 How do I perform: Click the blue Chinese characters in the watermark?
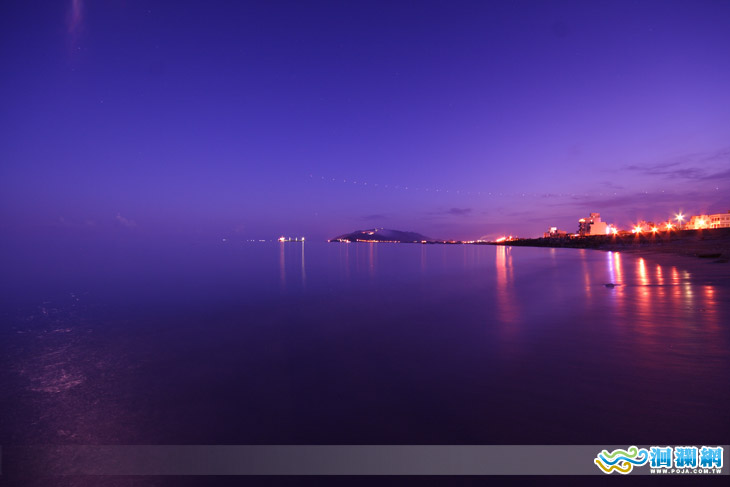685,457
